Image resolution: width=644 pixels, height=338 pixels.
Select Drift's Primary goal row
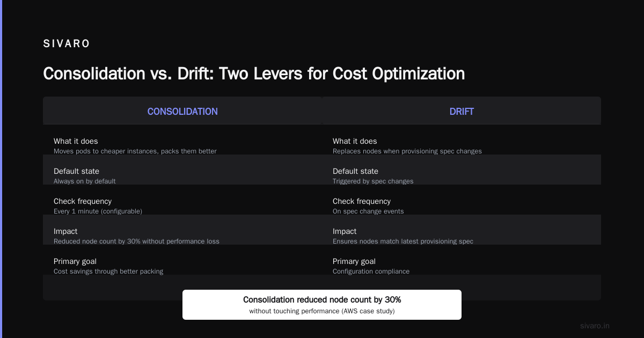pos(462,266)
